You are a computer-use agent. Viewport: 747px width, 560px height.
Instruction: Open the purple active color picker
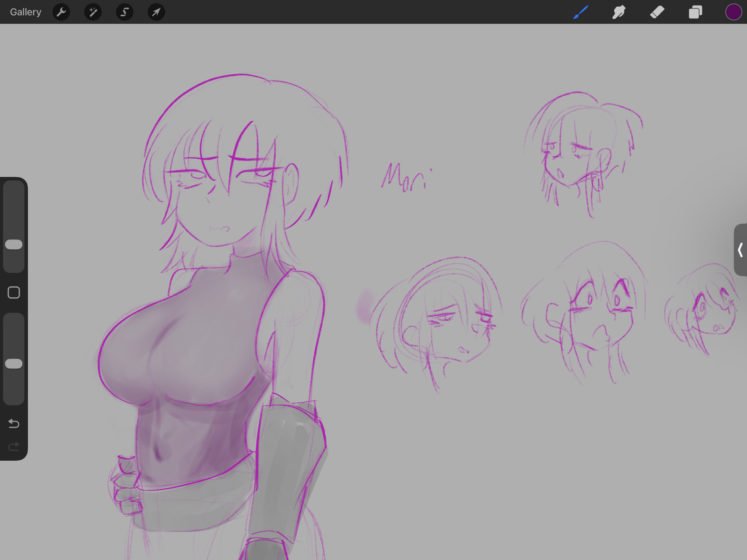point(733,12)
